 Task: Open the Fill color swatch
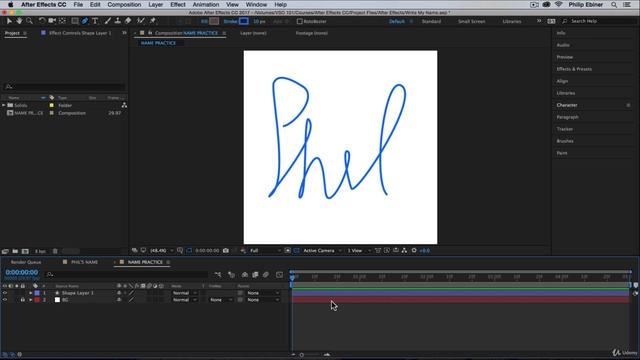(x=214, y=21)
